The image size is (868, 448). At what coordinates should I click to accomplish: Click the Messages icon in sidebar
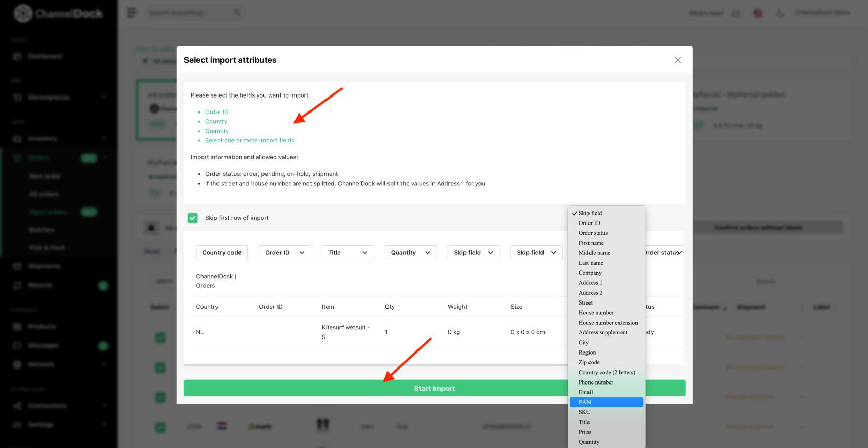pyautogui.click(x=17, y=345)
